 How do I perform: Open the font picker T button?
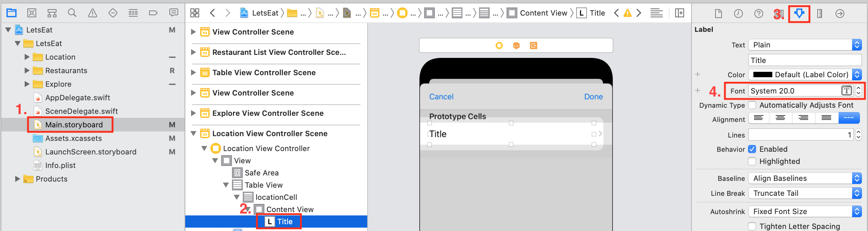click(847, 91)
